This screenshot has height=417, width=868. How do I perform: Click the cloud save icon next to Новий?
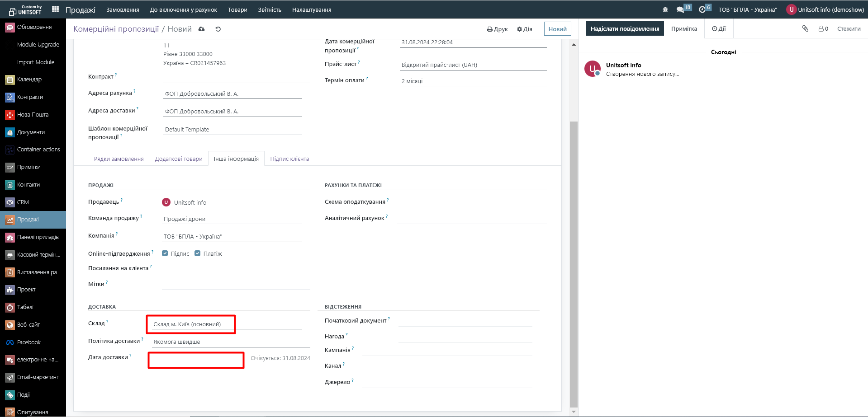202,29
